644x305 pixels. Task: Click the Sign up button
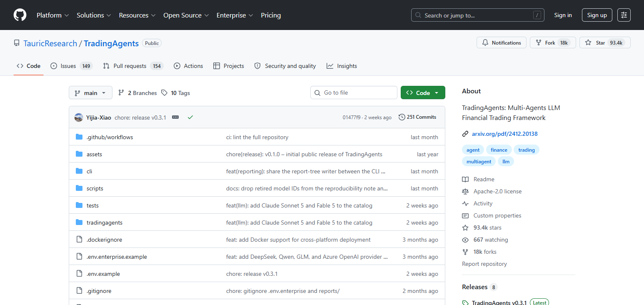597,15
